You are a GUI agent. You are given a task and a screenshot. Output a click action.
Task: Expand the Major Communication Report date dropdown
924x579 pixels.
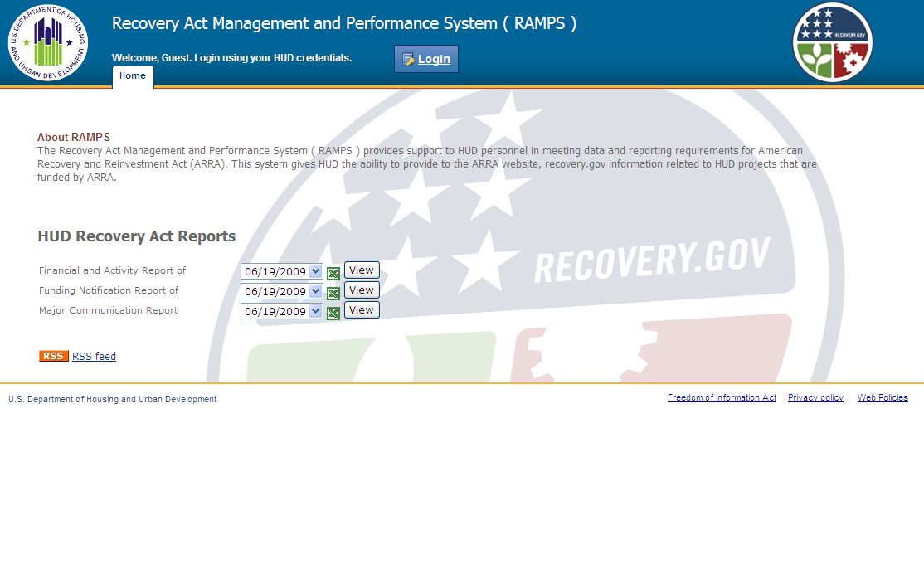pos(282,311)
